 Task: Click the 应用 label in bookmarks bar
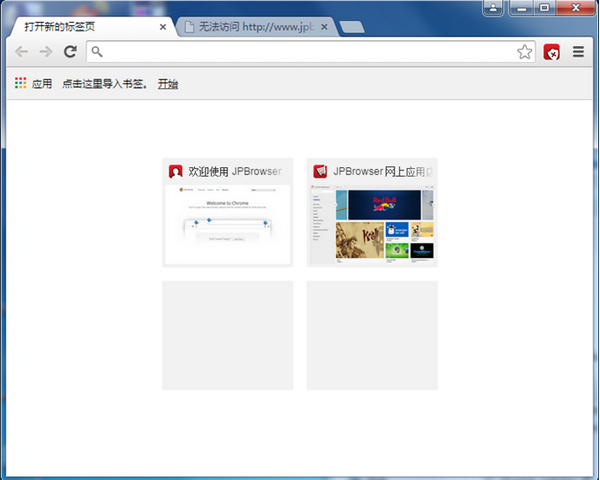point(42,84)
